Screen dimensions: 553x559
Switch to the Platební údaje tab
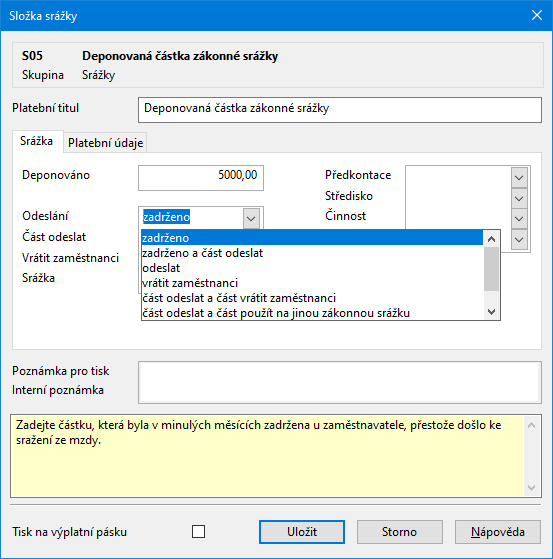[106, 143]
